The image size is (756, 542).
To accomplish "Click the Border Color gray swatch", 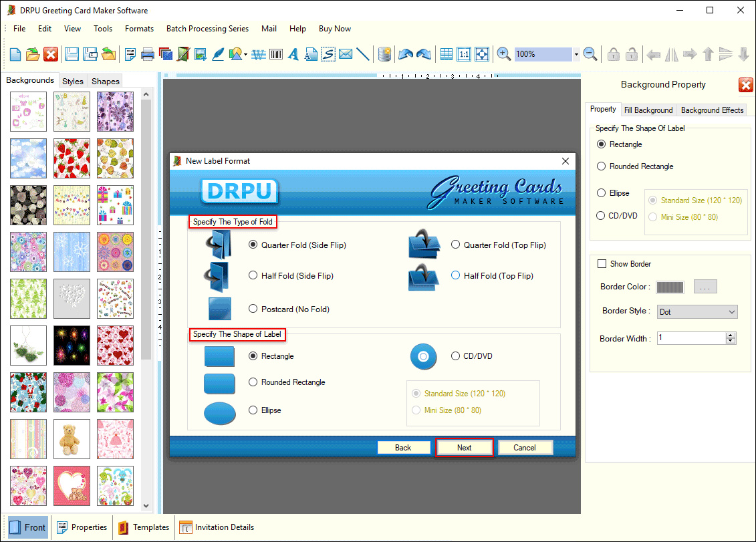I will (670, 287).
